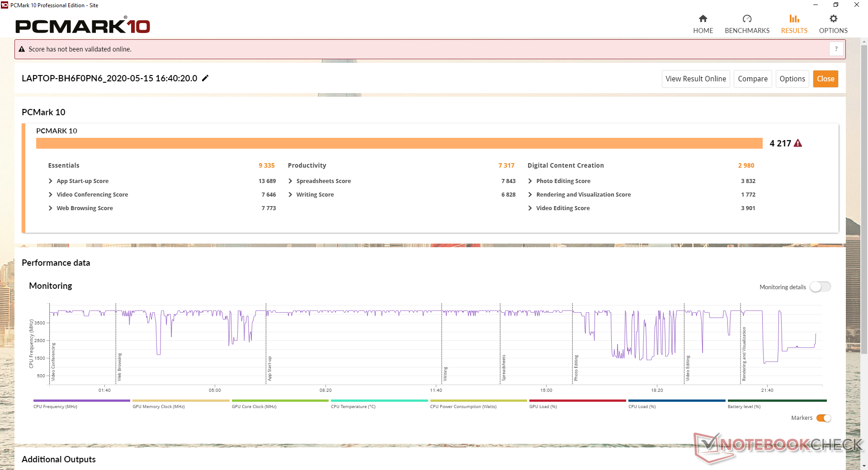Restore down the PCMark 10 window
Image resolution: width=868 pixels, height=470 pixels.
[836, 5]
